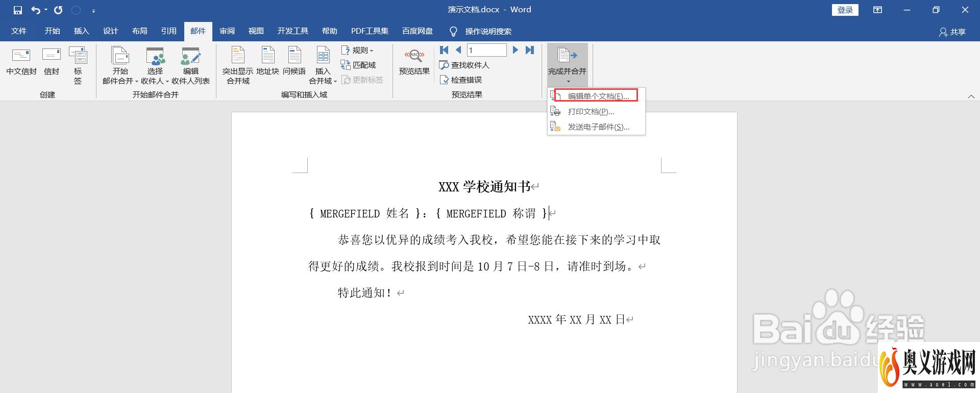Switch to the 开发工具 tab
This screenshot has width=980, height=393.
click(x=293, y=31)
